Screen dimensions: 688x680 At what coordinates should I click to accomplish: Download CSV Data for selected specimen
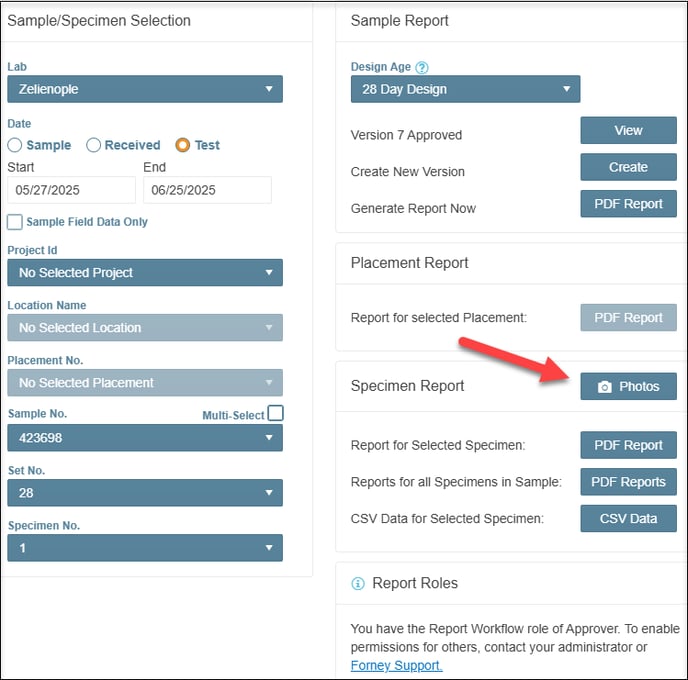click(628, 519)
